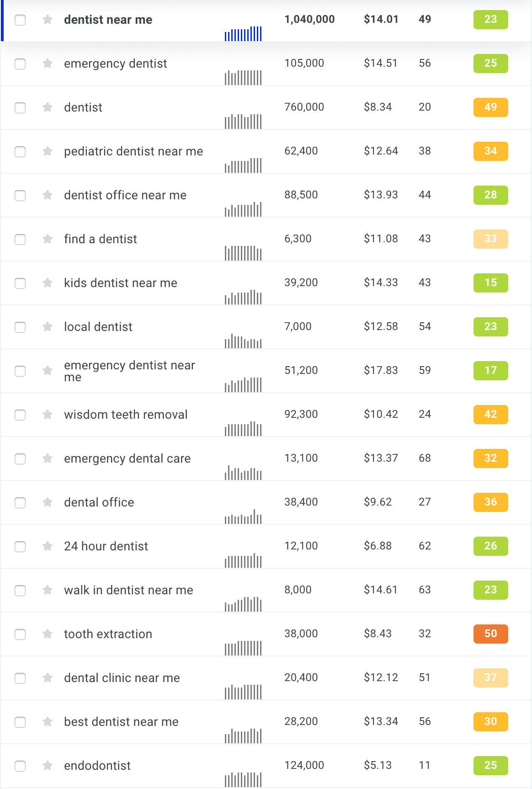Click trend chart for 'dentist office near me'

[x=243, y=210]
